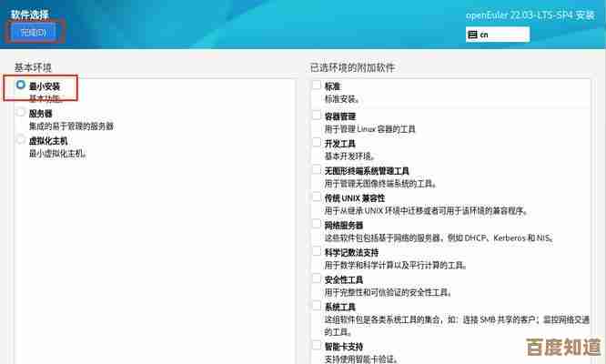Click the keyboard layout icon beside cn
Viewport: 606px width, 364px height.
472,35
